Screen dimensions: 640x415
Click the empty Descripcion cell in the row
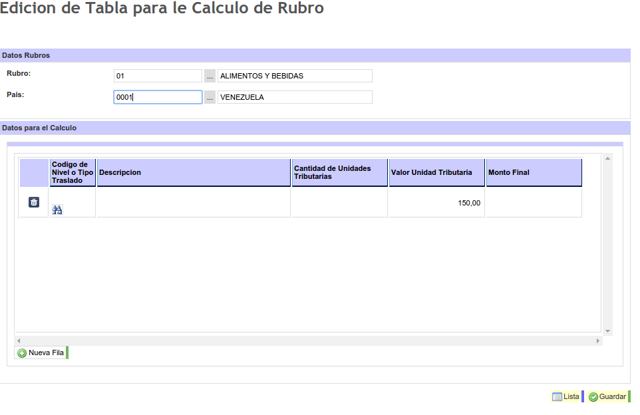193,203
